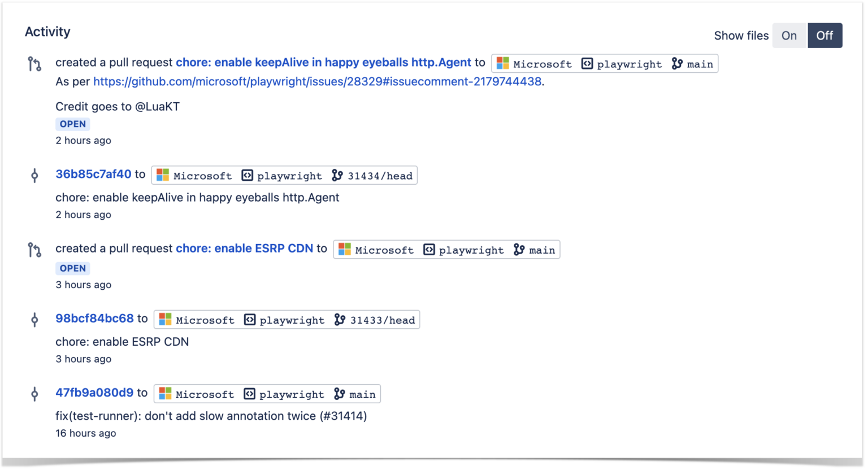The width and height of the screenshot is (868, 470).
Task: Select the commit icon next to 98bcf84bc68
Action: pyautogui.click(x=34, y=319)
